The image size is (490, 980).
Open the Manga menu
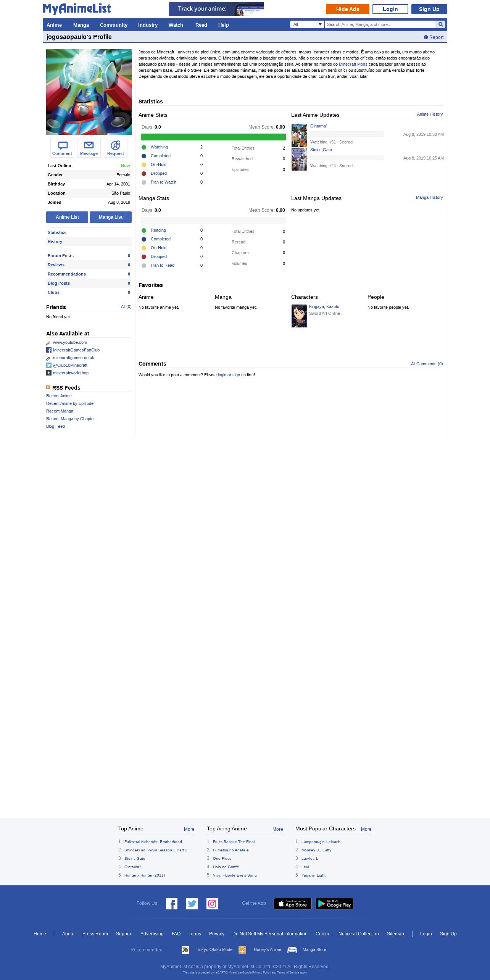(x=81, y=25)
